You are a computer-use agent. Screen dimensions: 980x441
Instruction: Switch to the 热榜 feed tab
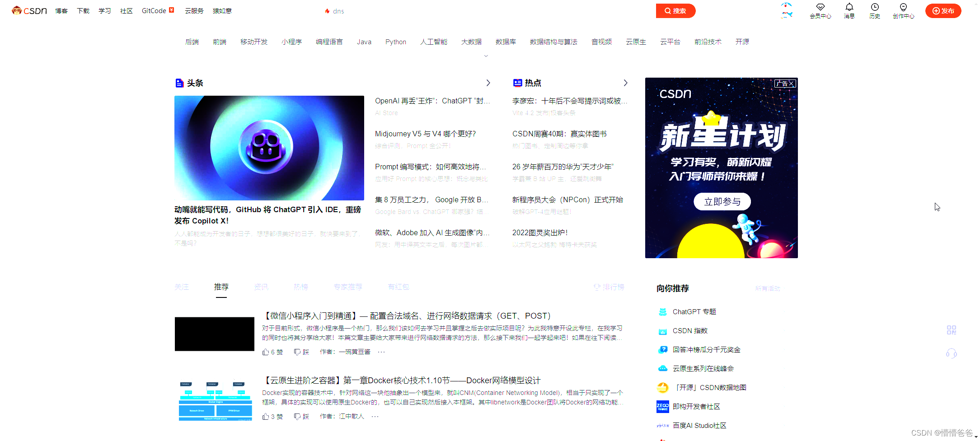click(301, 287)
